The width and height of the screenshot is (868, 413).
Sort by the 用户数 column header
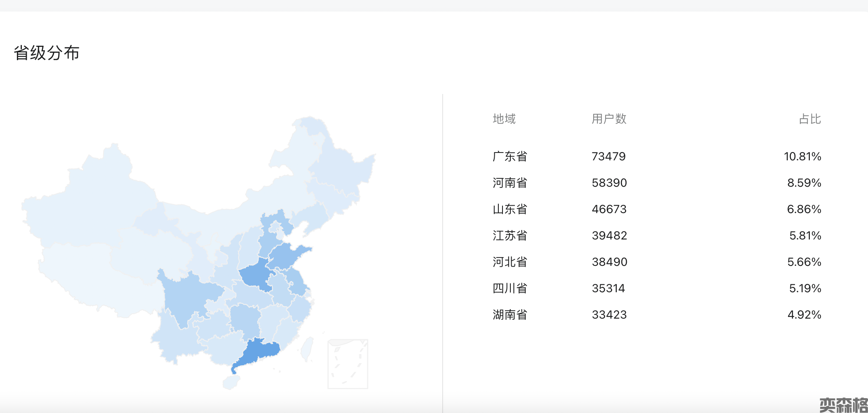[609, 119]
